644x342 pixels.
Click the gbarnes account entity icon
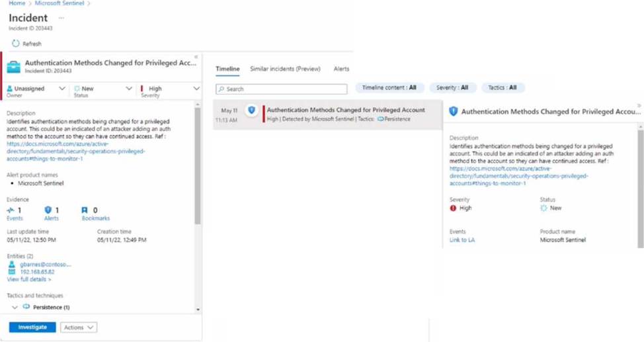[12, 265]
